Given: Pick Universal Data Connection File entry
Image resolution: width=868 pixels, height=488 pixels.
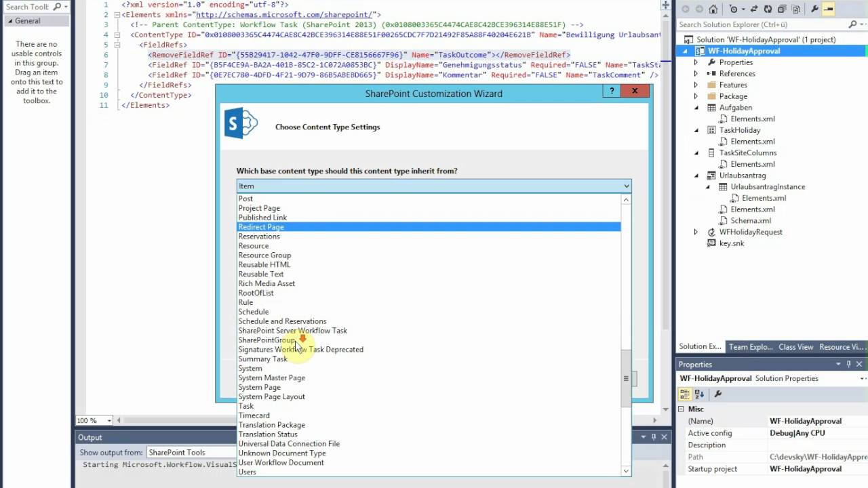Looking at the screenshot, I should pyautogui.click(x=429, y=444).
